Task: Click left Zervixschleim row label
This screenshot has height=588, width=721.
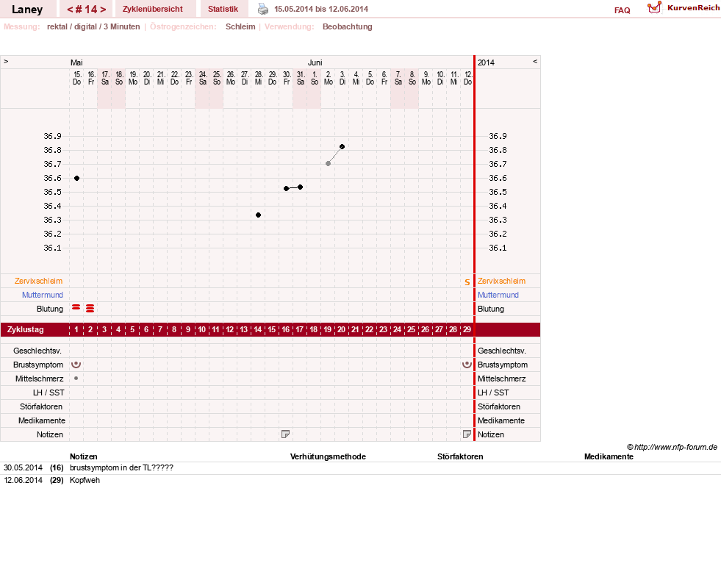Action: point(39,281)
